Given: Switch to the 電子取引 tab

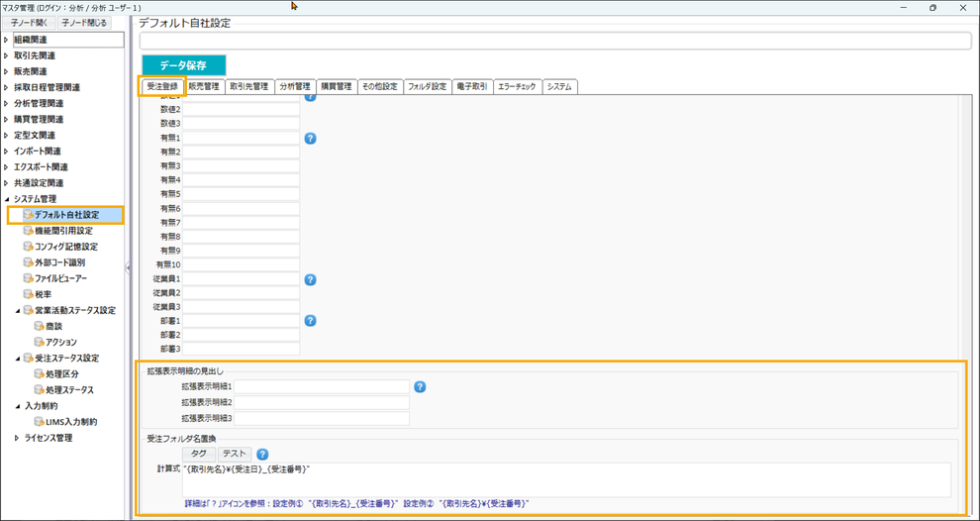Looking at the screenshot, I should point(471,87).
